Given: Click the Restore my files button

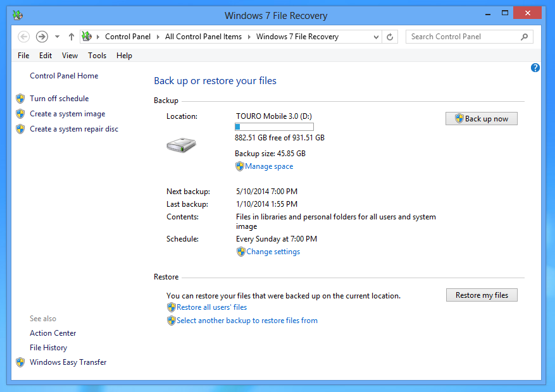Looking at the screenshot, I should click(482, 295).
